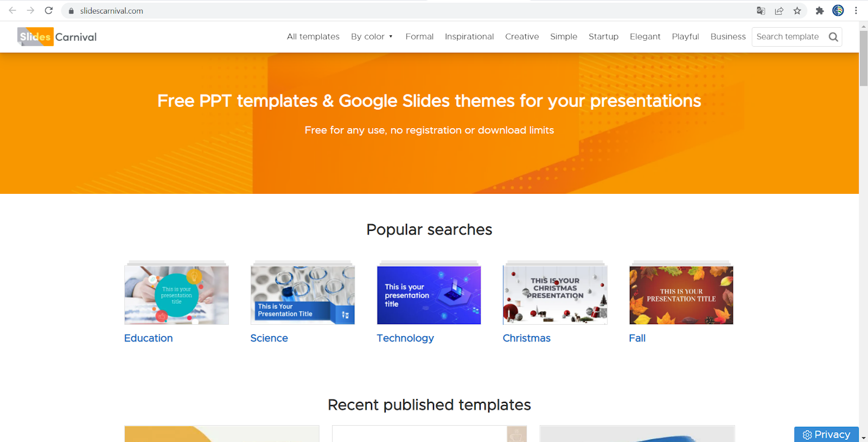This screenshot has height=442, width=868.
Task: Click the share page icon
Action: 779,11
